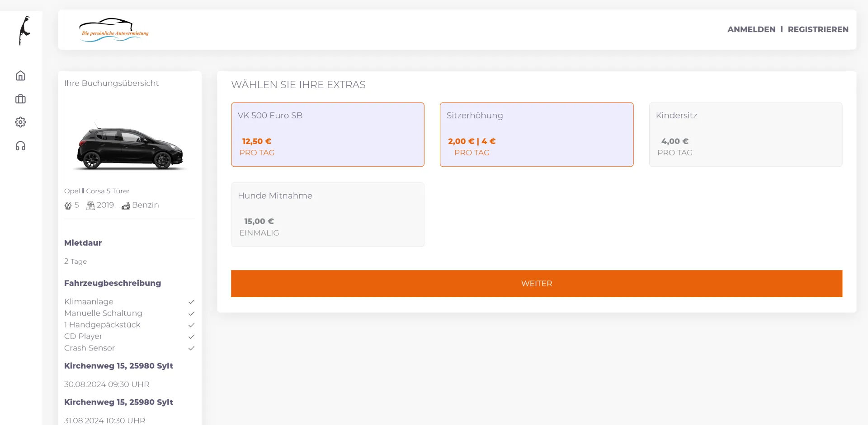Select the Kindersitz extra card

pyautogui.click(x=745, y=135)
